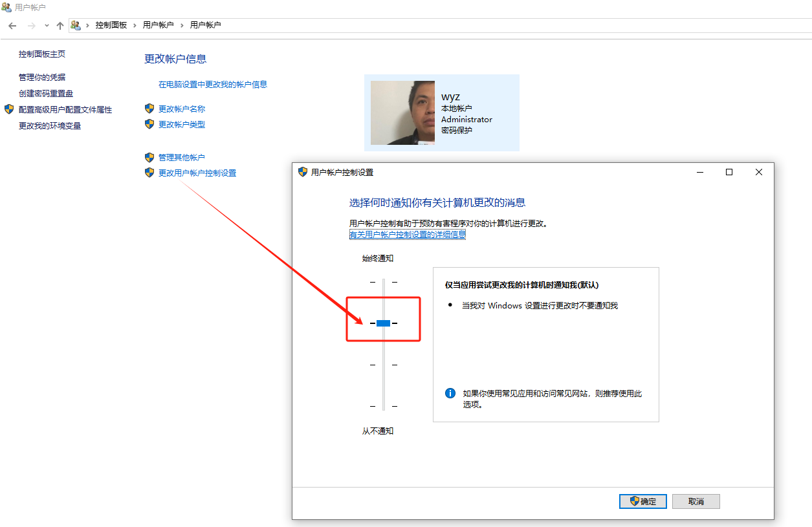Click the shield beside 配置高级用户配置文件属性
The image size is (812, 527).
coord(8,109)
